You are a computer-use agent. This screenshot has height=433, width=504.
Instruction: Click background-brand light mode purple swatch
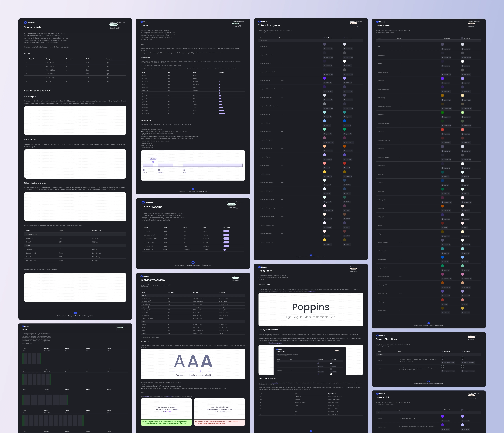tap(324, 78)
